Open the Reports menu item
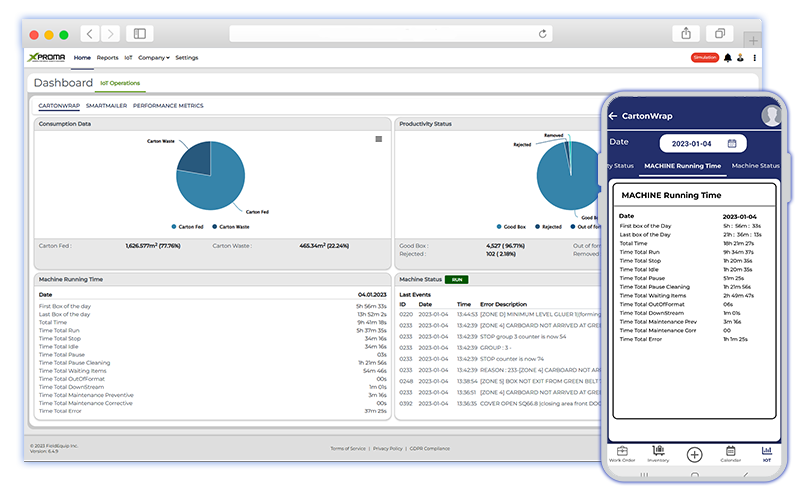800x500 pixels. [x=107, y=58]
